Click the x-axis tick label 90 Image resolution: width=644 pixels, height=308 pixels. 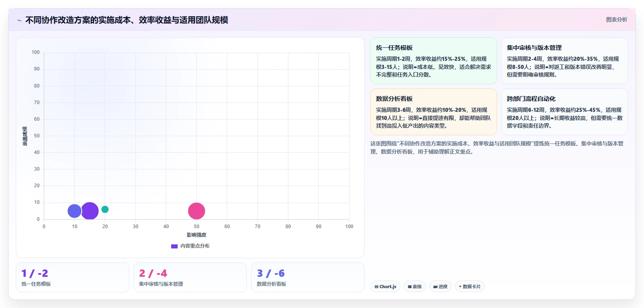(319, 227)
